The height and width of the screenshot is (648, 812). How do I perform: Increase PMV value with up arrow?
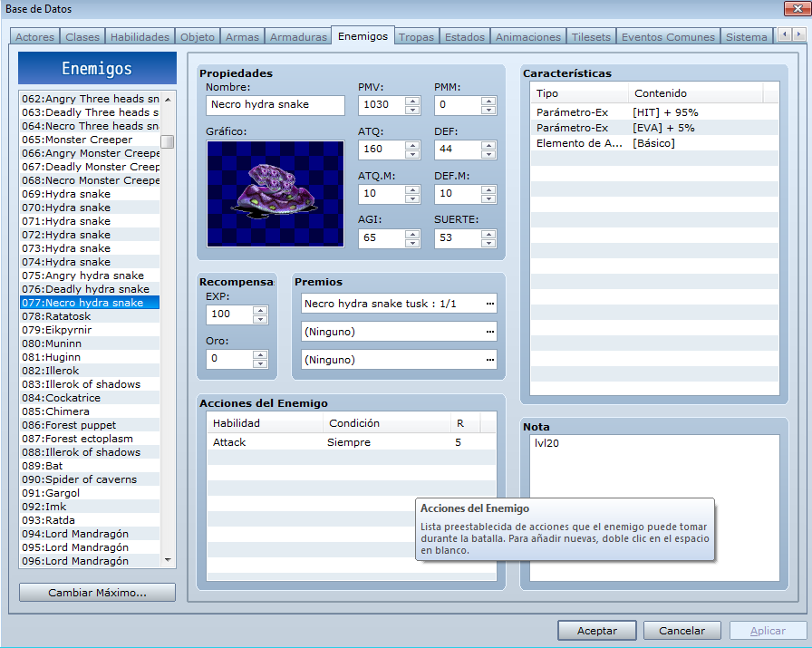pyautogui.click(x=412, y=101)
